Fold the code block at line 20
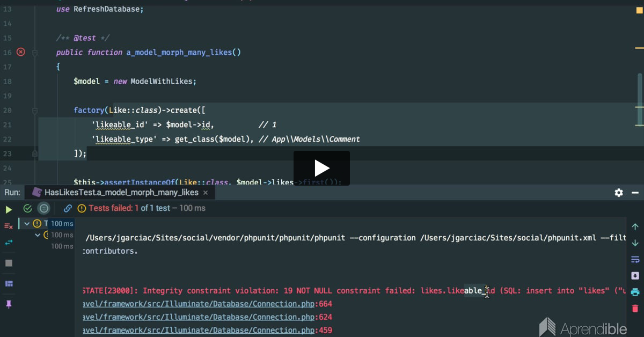This screenshot has height=337, width=644. click(x=35, y=111)
